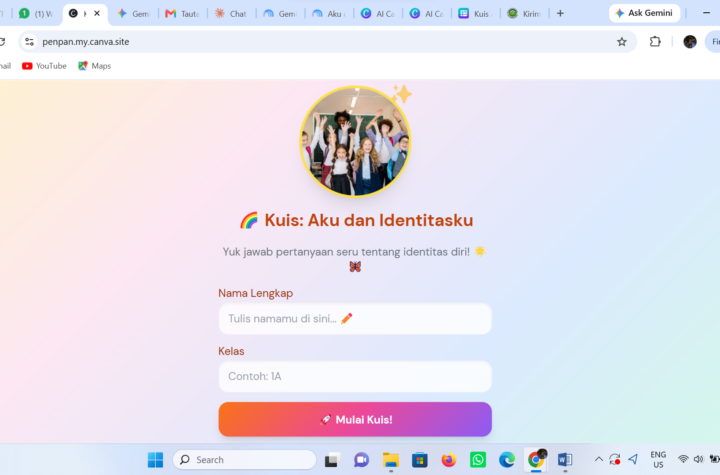Open a new browser tab
This screenshot has height=475, width=720.
[x=560, y=13]
